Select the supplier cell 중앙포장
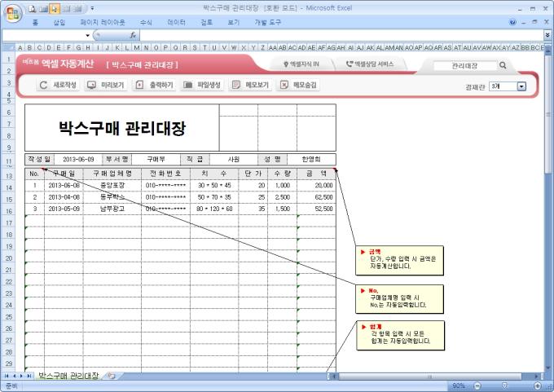 (x=112, y=185)
